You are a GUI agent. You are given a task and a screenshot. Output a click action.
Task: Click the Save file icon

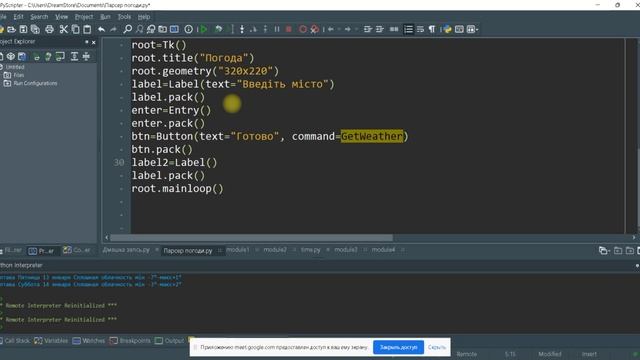click(23, 29)
